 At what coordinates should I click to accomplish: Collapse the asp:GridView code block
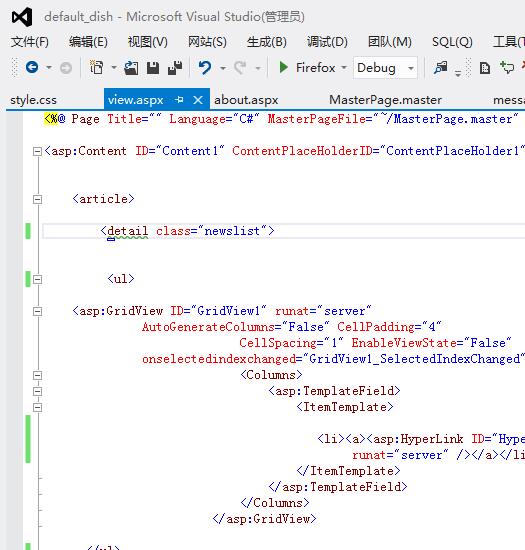[x=37, y=311]
